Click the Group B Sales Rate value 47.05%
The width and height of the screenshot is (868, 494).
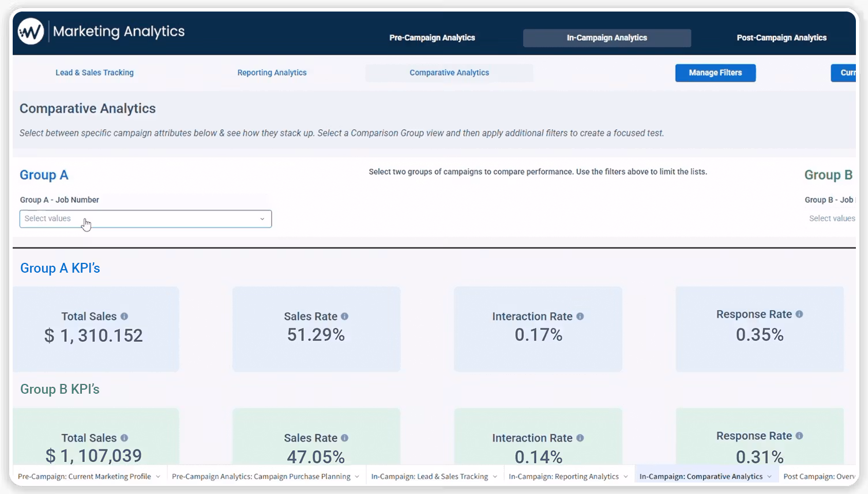tap(316, 457)
